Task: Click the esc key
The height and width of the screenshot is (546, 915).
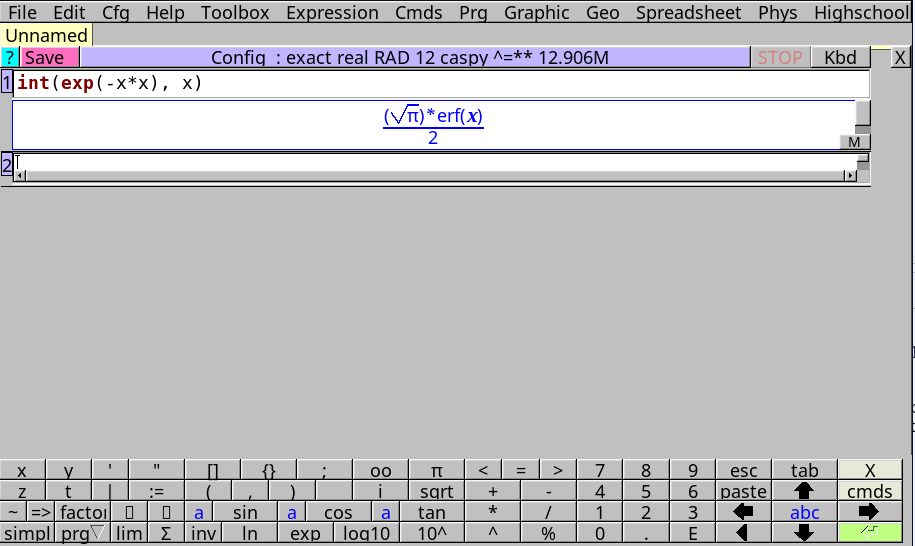Action: click(743, 470)
